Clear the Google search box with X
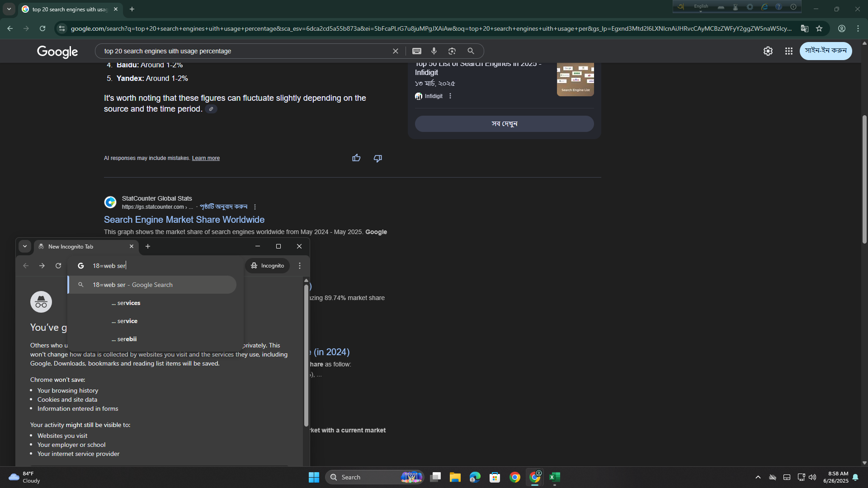Screen dimensions: 868x488 click(x=396, y=51)
